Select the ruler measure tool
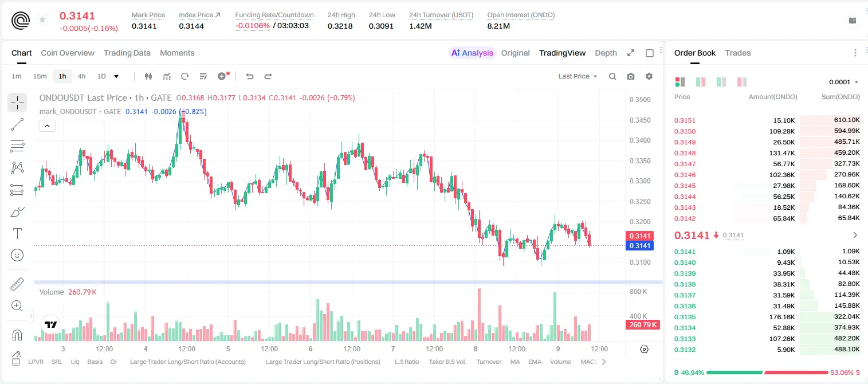This screenshot has height=384, width=868. click(17, 284)
